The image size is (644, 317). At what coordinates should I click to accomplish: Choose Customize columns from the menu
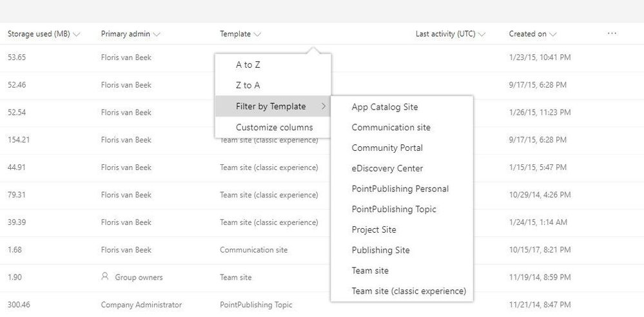273,128
